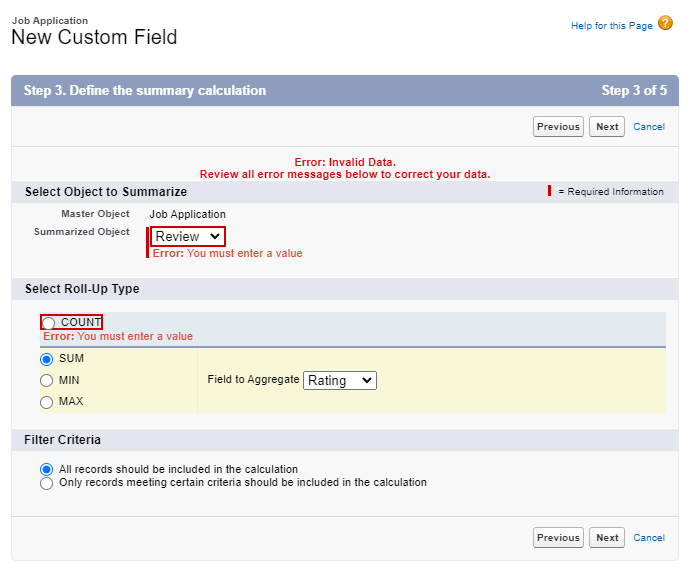688x572 pixels.
Task: Click the red Required Information legend marker
Action: tap(549, 191)
